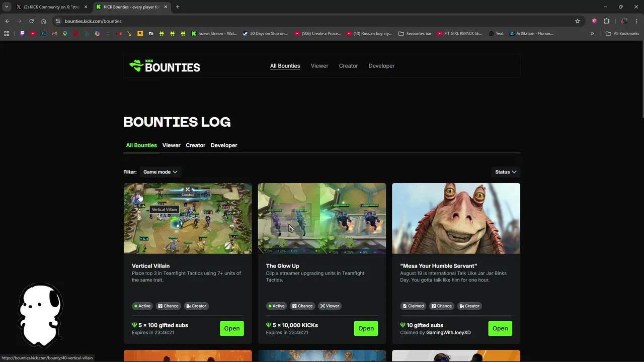This screenshot has height=362, width=644.
Task: Switch to Creator tab under Bounties Log
Action: pyautogui.click(x=195, y=145)
